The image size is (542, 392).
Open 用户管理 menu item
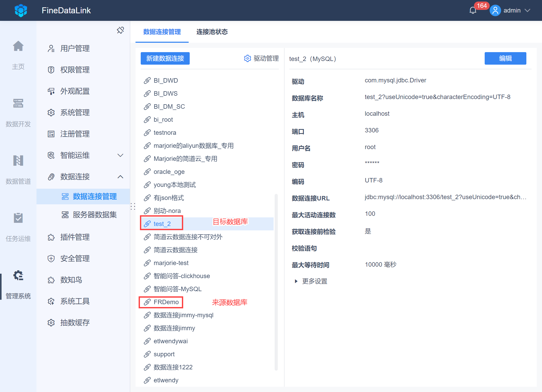(75, 48)
